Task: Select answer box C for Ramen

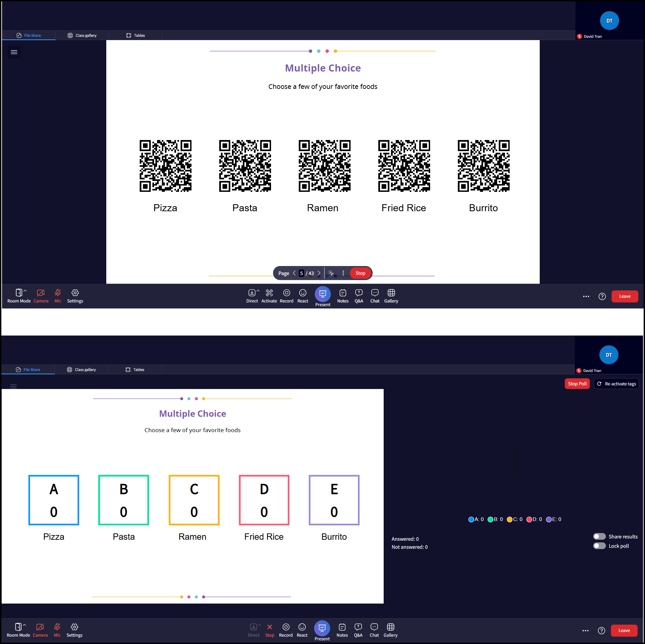Action: [x=194, y=500]
